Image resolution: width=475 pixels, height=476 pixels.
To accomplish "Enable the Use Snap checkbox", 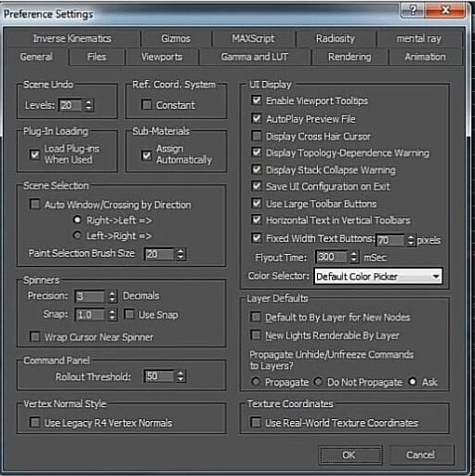I will pos(129,314).
